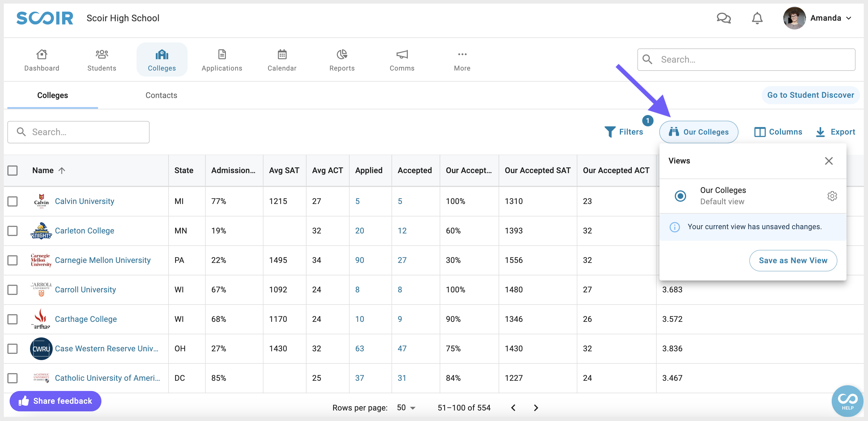Check the Calvin University row
The height and width of the screenshot is (421, 868).
click(12, 201)
